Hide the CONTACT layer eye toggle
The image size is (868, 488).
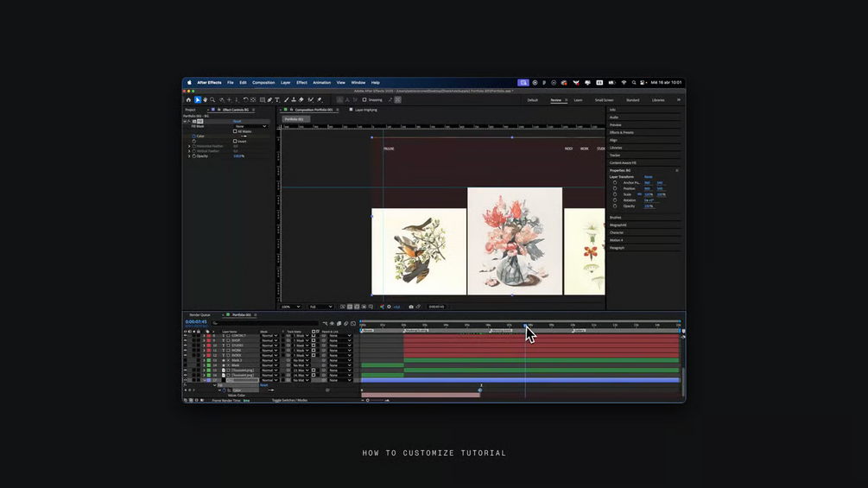[186, 336]
